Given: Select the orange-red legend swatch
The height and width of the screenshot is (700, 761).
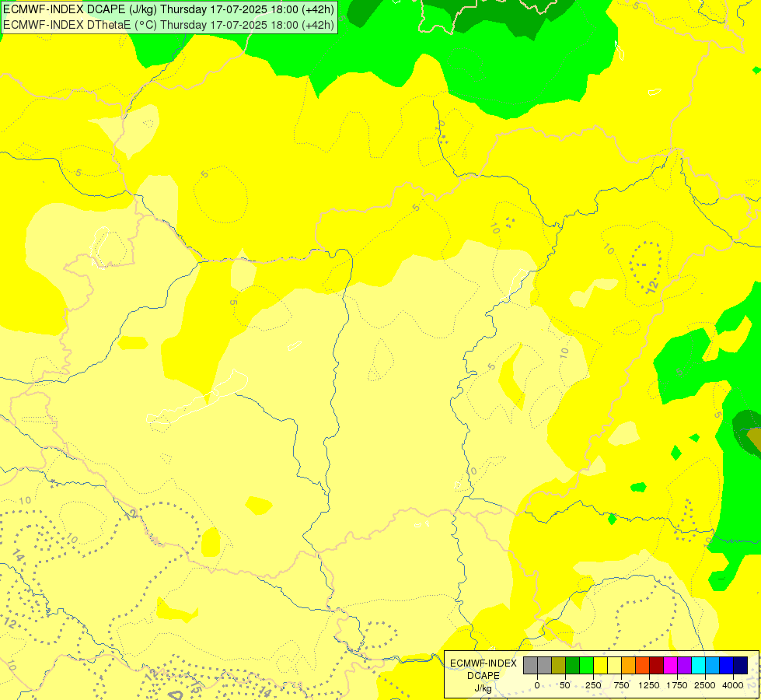Looking at the screenshot, I should click(643, 665).
